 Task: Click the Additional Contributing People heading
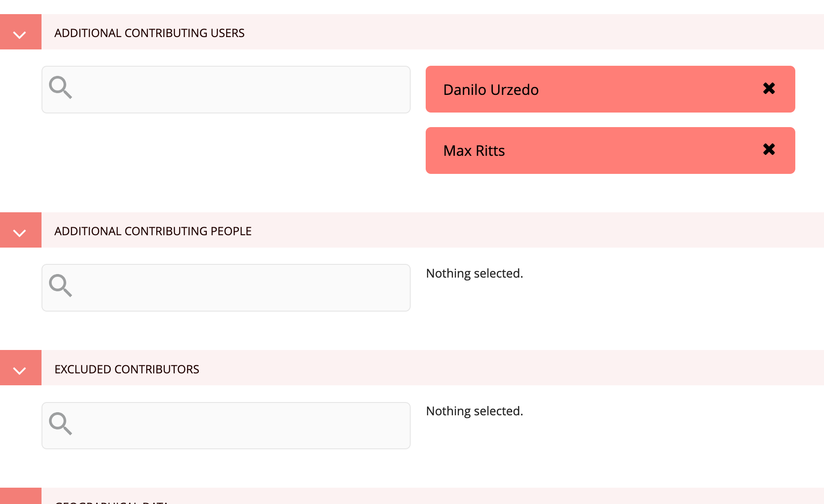pos(153,230)
